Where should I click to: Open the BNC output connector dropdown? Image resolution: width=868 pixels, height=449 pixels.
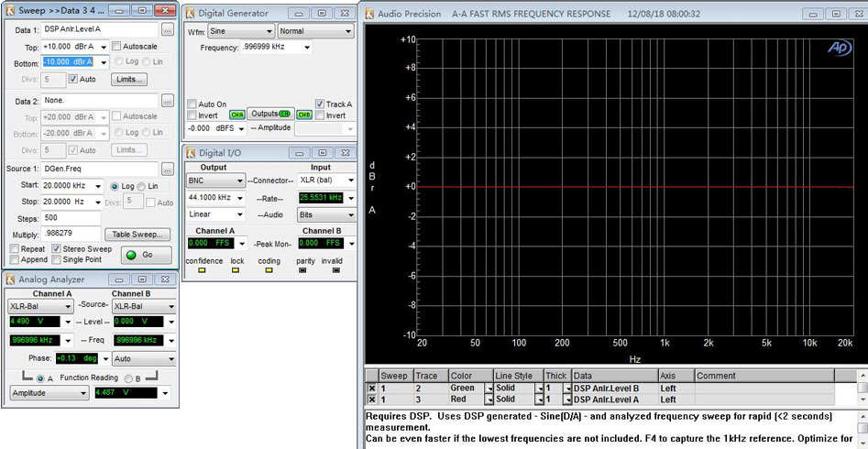pyautogui.click(x=216, y=181)
